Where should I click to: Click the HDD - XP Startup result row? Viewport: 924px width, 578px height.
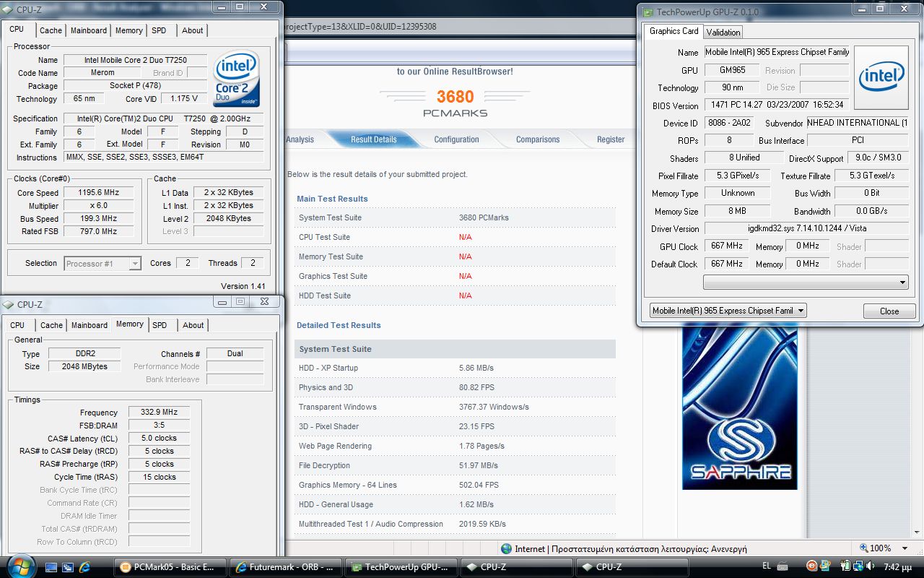456,368
